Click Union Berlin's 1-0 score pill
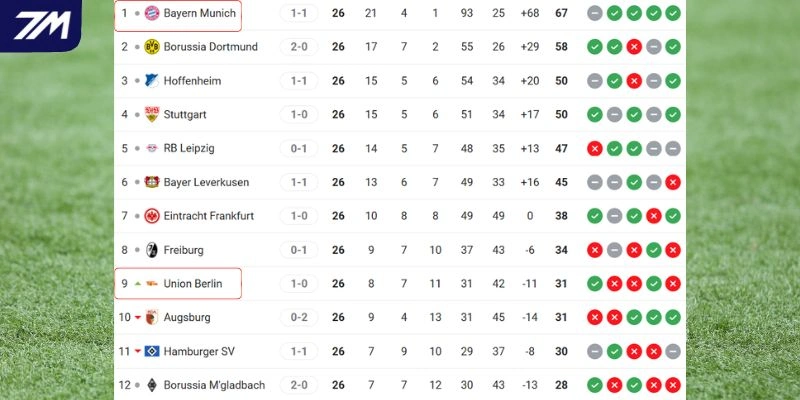 299,284
